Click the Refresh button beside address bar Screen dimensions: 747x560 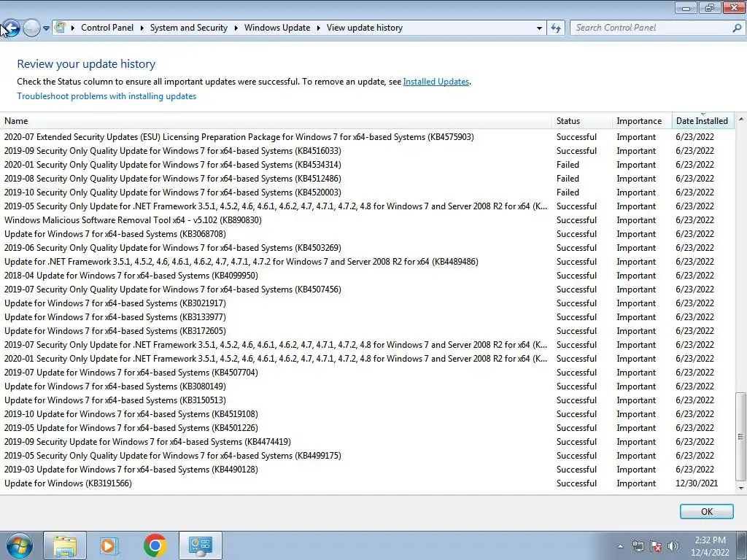[x=555, y=28]
